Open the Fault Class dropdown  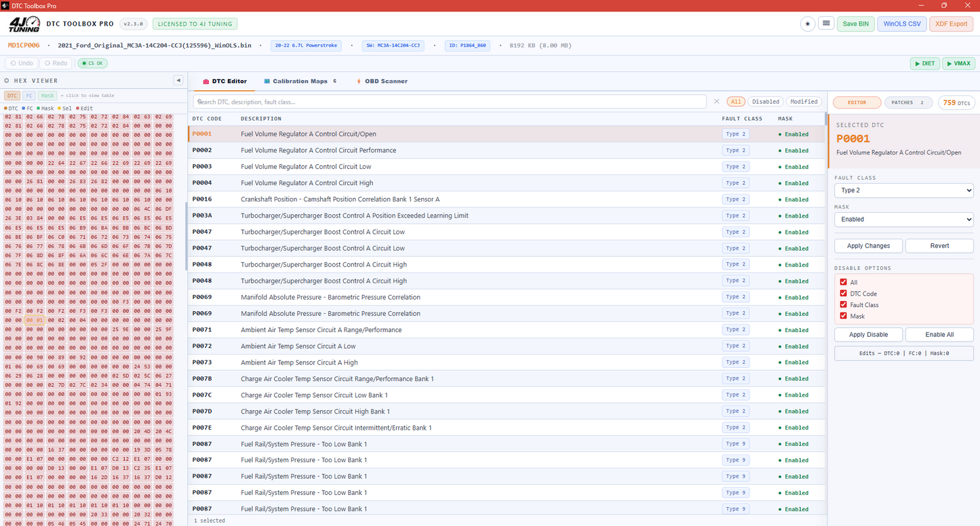[904, 190]
